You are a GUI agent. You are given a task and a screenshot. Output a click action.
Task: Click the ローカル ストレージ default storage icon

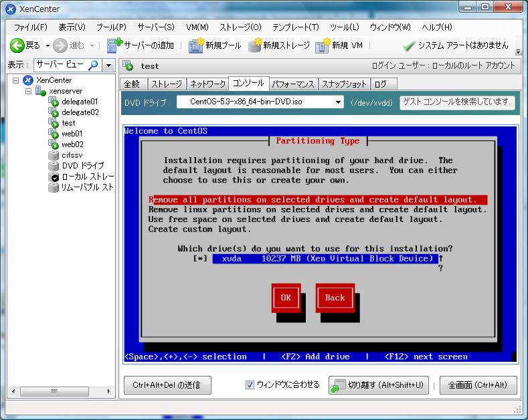click(x=54, y=177)
